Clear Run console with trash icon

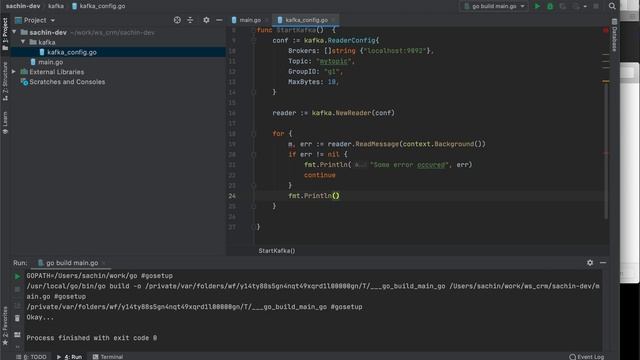(17, 318)
